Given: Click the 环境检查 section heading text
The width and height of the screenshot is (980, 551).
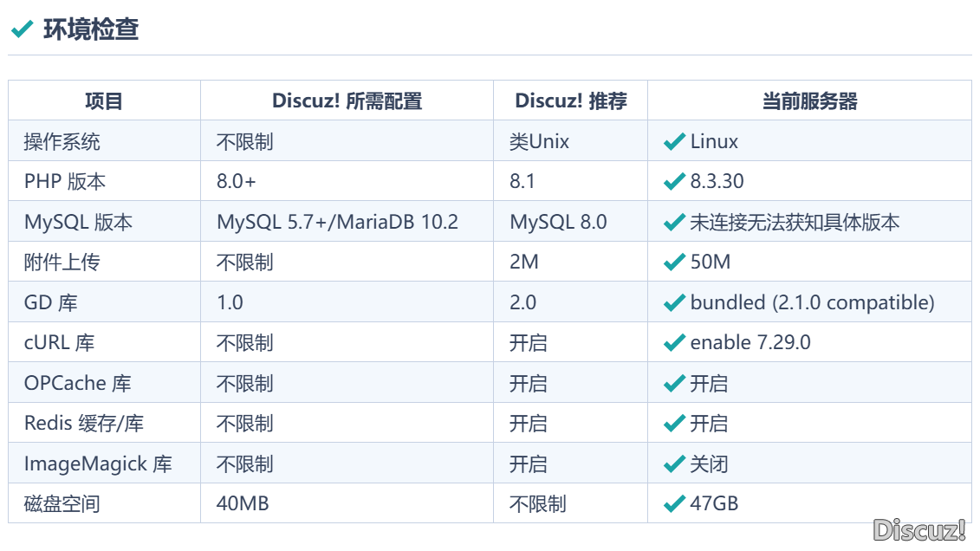Looking at the screenshot, I should (91, 30).
